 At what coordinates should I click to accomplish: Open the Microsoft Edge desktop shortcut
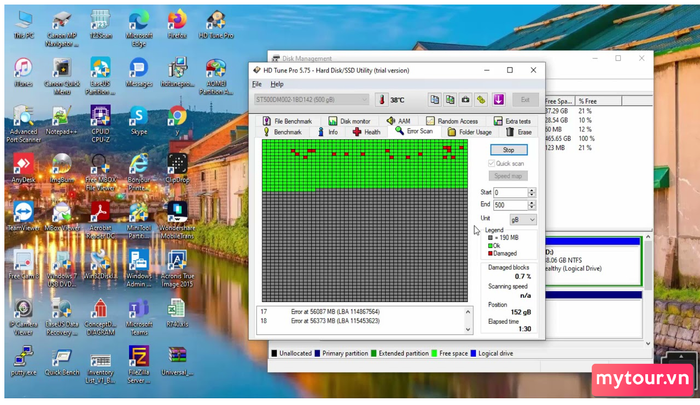pos(139,28)
